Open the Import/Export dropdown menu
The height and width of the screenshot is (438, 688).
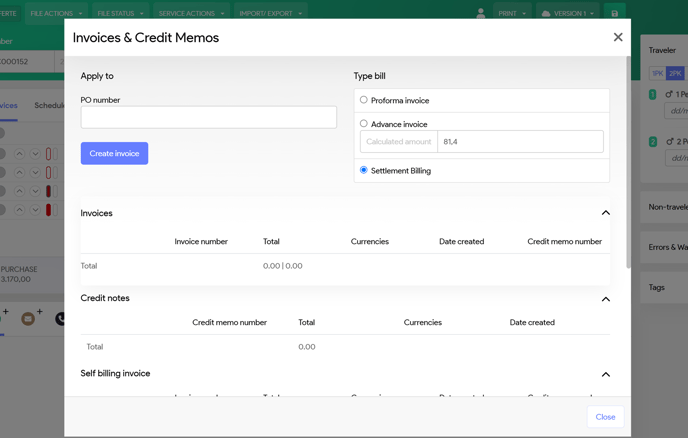(270, 14)
